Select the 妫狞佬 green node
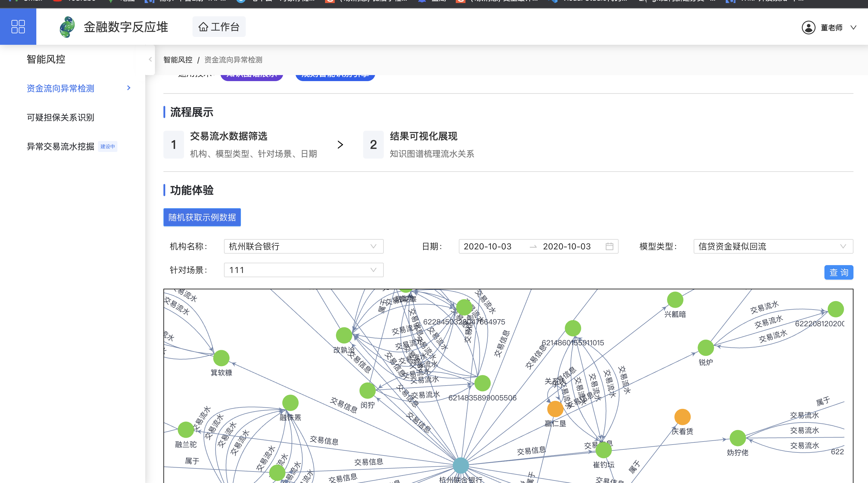Screen dimensions: 868x483 [738, 438]
